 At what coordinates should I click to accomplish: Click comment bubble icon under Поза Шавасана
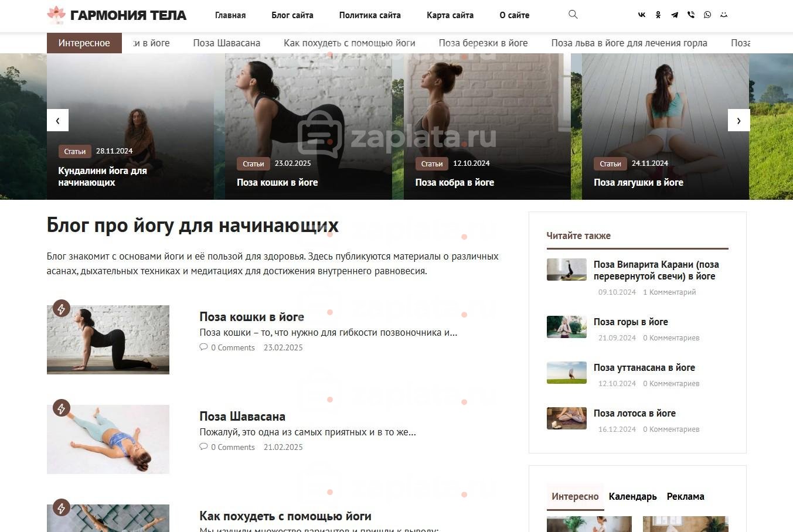tap(203, 446)
